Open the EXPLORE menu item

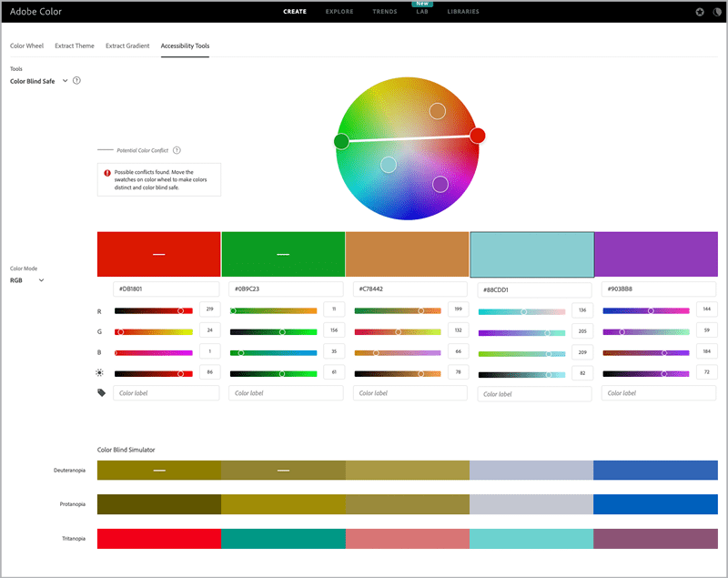(339, 12)
